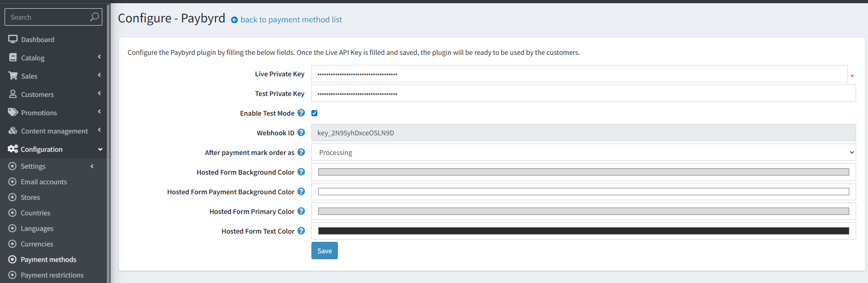Image resolution: width=868 pixels, height=283 pixels.
Task: Click the Dashboard monitor icon
Action: coord(13,39)
